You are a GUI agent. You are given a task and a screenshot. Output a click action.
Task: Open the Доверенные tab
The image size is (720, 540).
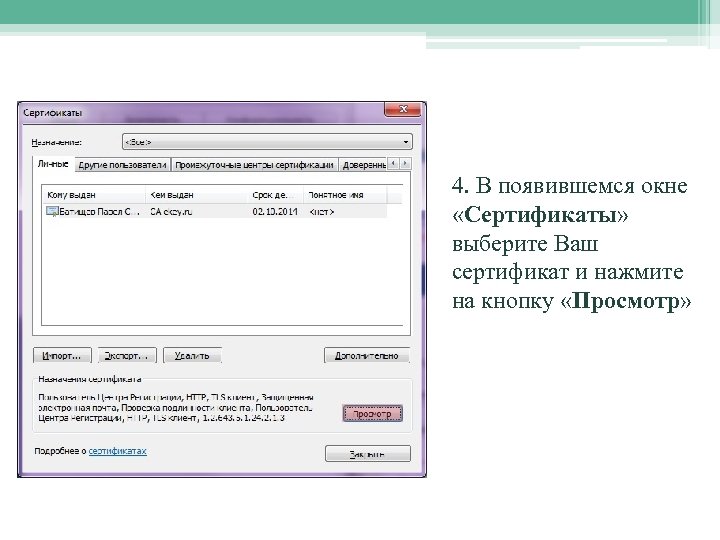[363, 165]
